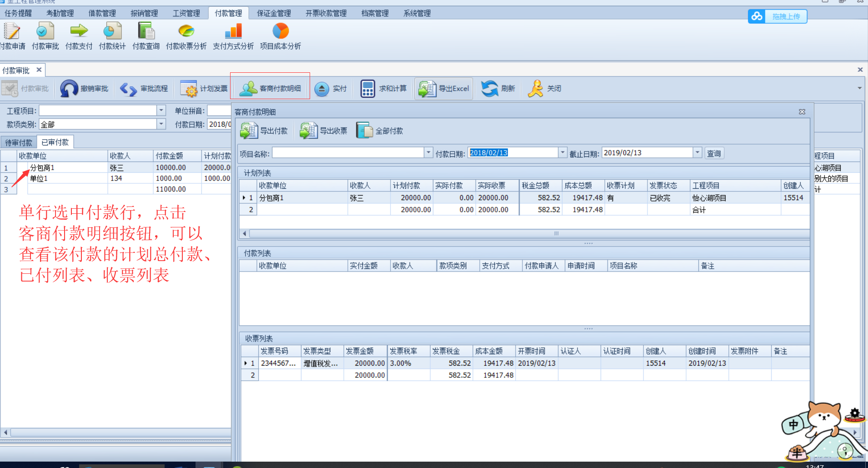Open the 付款申请 ribbon icon
Viewport: 868px width, 468px height.
click(x=12, y=36)
